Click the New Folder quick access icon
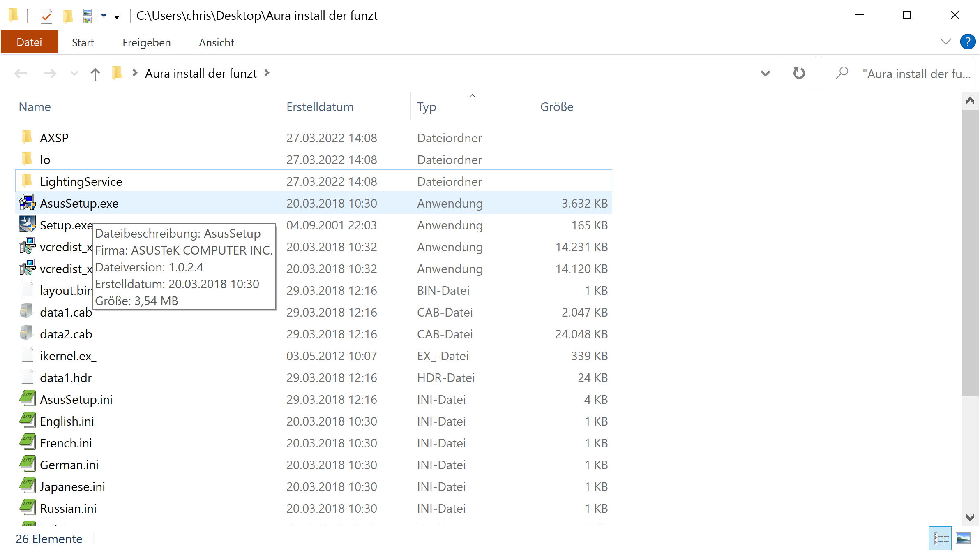 click(x=68, y=16)
